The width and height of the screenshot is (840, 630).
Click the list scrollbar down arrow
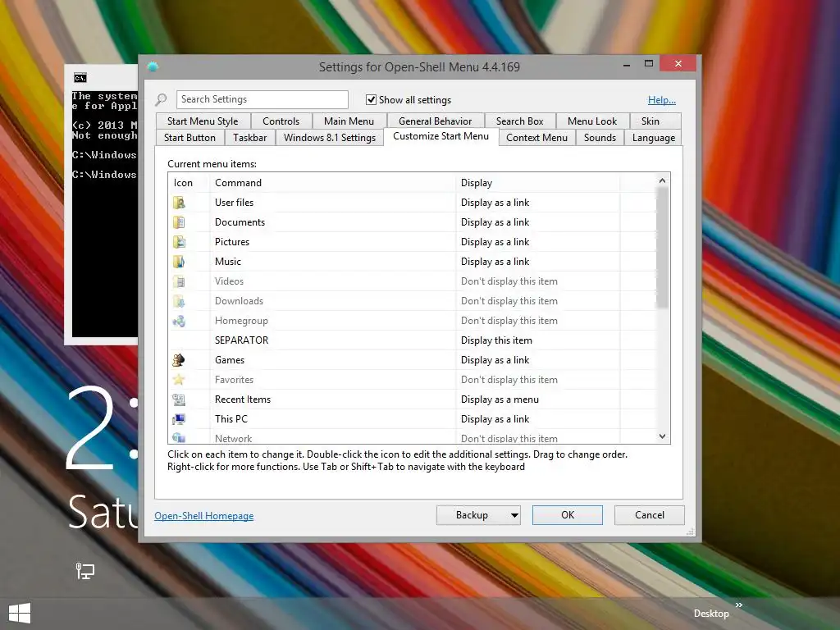point(663,436)
